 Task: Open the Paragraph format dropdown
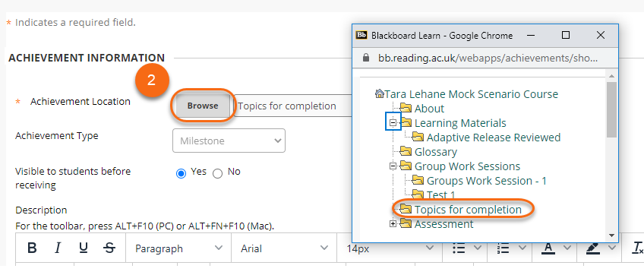pyautogui.click(x=178, y=248)
